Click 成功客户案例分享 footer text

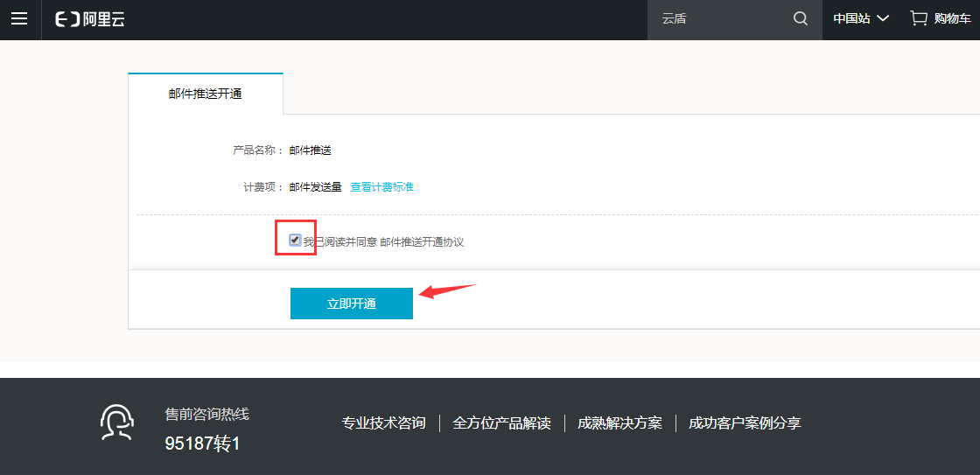coord(745,423)
